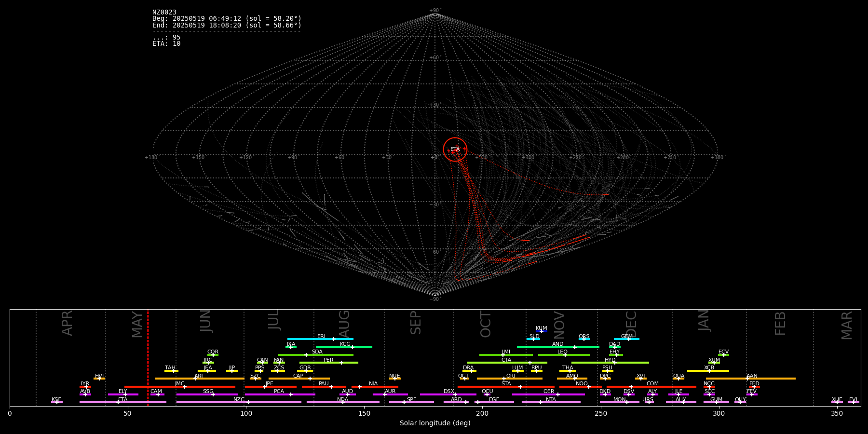868x434 pixels.
Task: Click the HYD shower label
Action: coord(610,360)
